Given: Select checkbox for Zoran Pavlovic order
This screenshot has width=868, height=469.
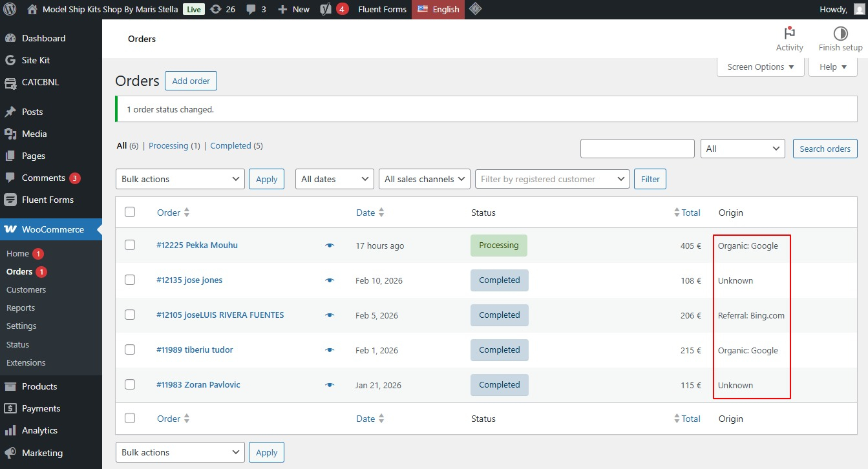Looking at the screenshot, I should coord(130,384).
